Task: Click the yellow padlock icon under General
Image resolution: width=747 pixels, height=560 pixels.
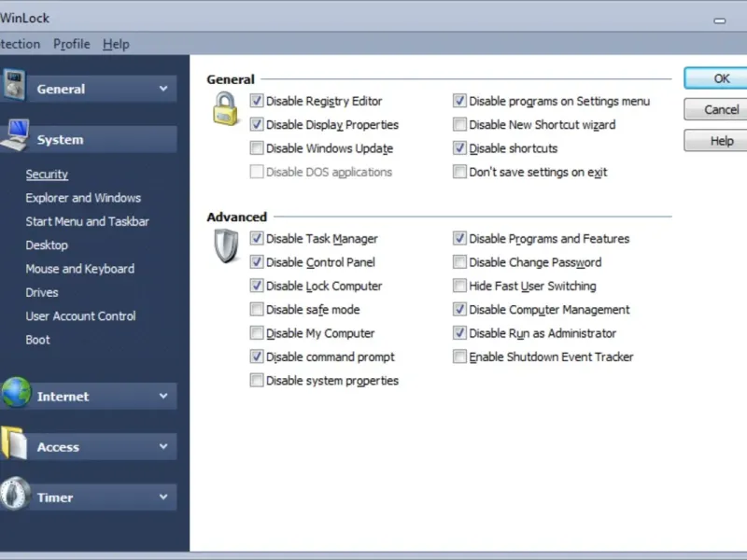Action: click(x=225, y=109)
